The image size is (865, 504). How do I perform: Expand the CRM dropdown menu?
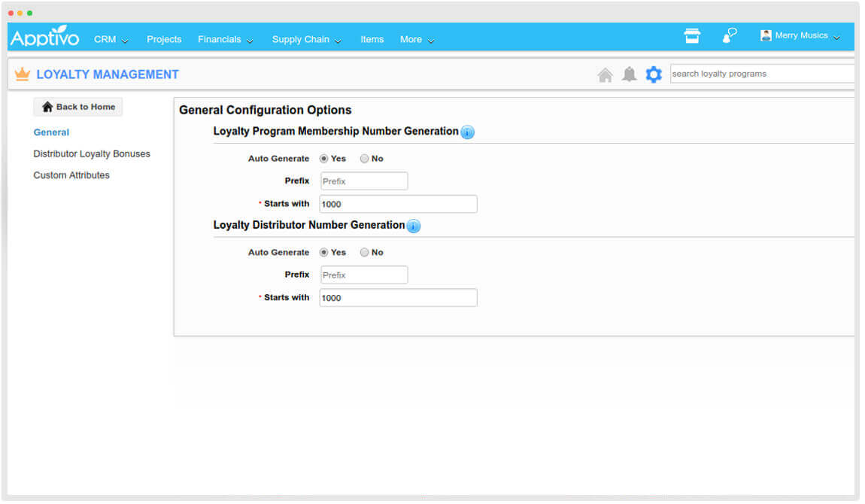111,40
